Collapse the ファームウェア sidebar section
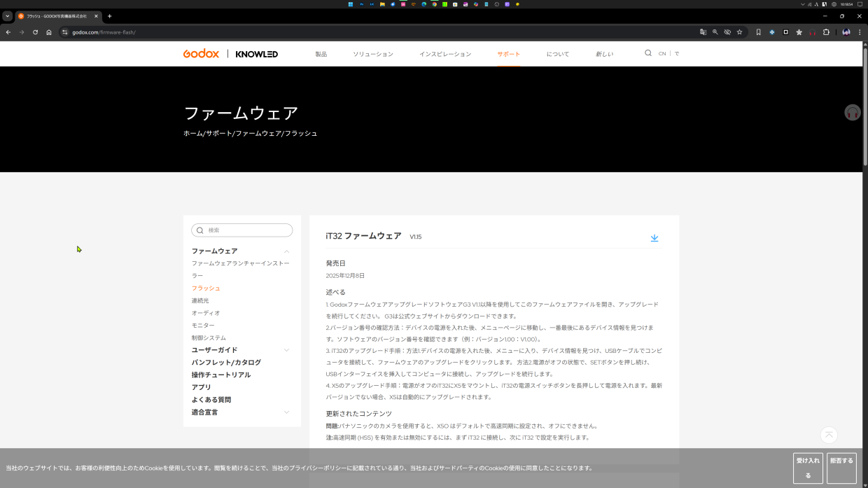 click(286, 251)
